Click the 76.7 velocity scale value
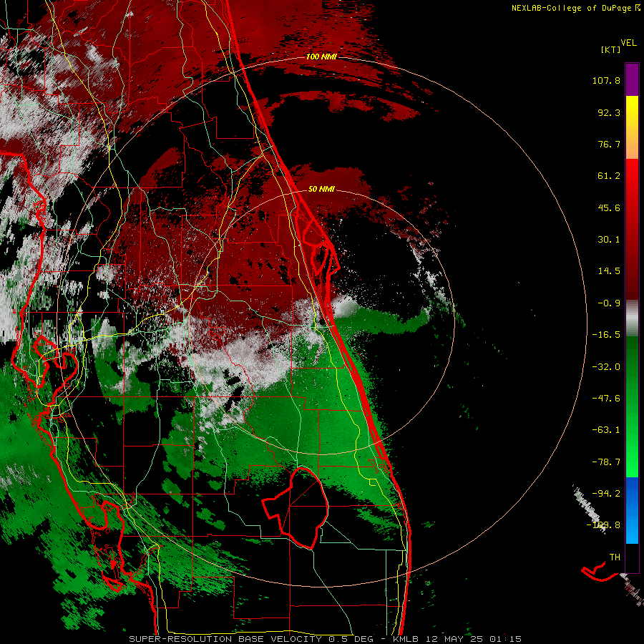644x644 pixels. coord(609,144)
